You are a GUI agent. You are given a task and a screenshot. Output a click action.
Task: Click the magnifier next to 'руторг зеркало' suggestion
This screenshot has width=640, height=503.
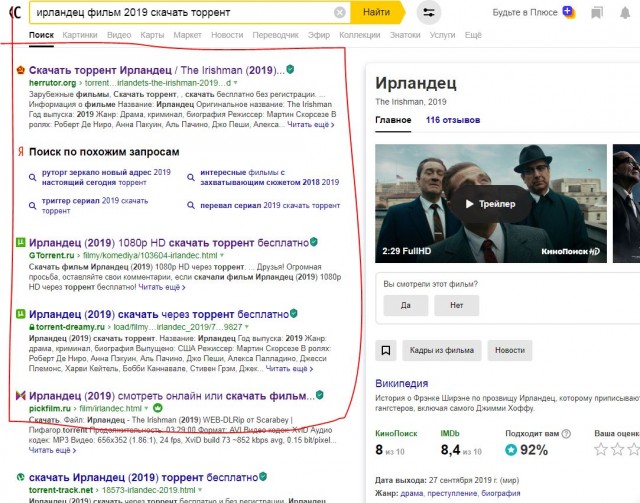33,178
